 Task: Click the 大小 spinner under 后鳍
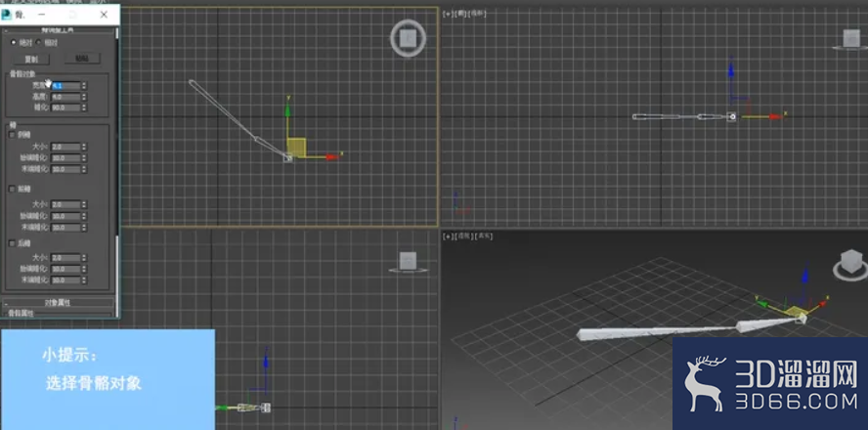84,258
